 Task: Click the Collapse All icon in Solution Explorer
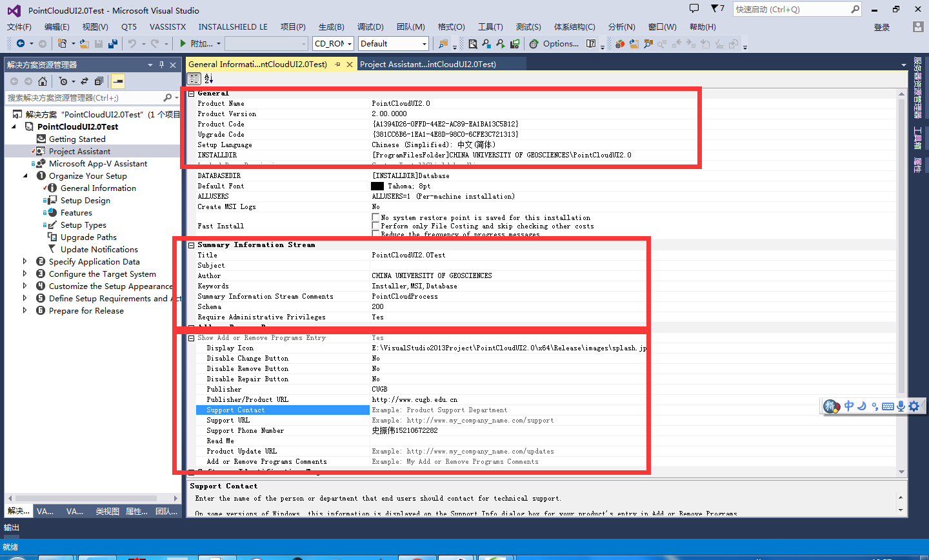(x=99, y=81)
